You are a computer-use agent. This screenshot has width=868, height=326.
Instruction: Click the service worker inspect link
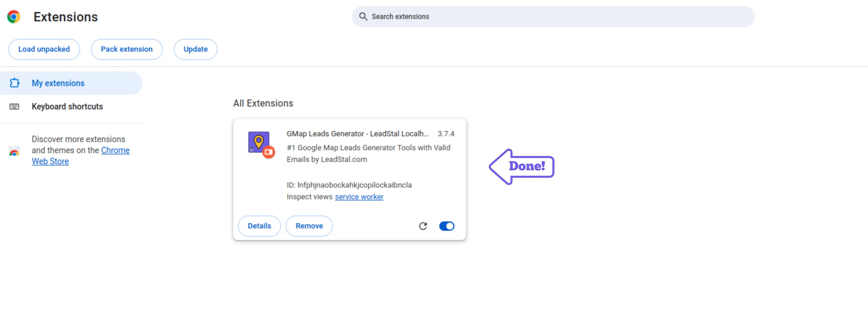tap(359, 196)
